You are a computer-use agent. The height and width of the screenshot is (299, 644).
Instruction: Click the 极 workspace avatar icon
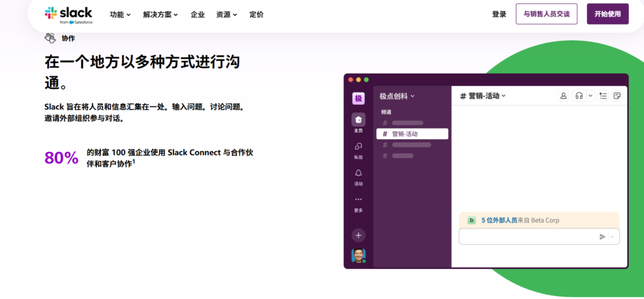coord(358,98)
